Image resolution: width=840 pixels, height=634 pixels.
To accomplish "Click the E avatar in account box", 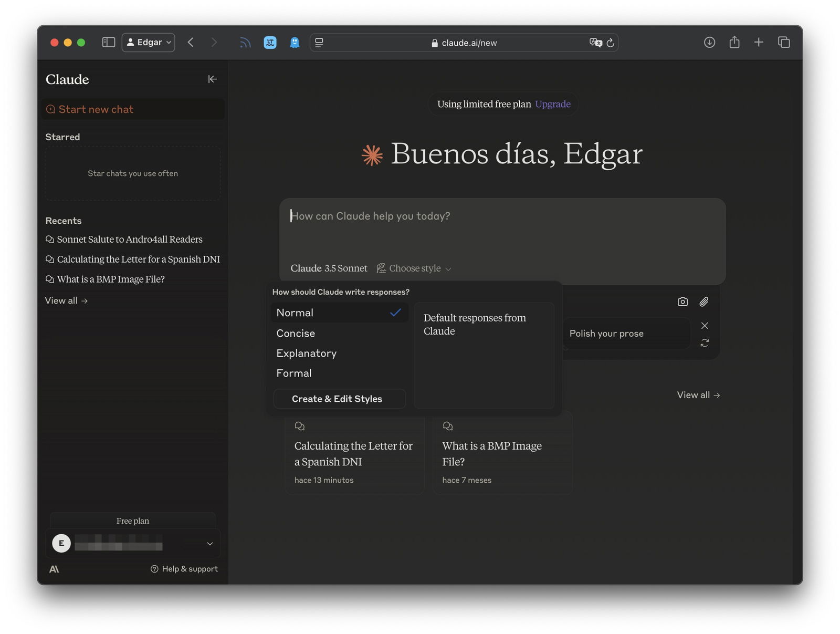I will tap(61, 543).
